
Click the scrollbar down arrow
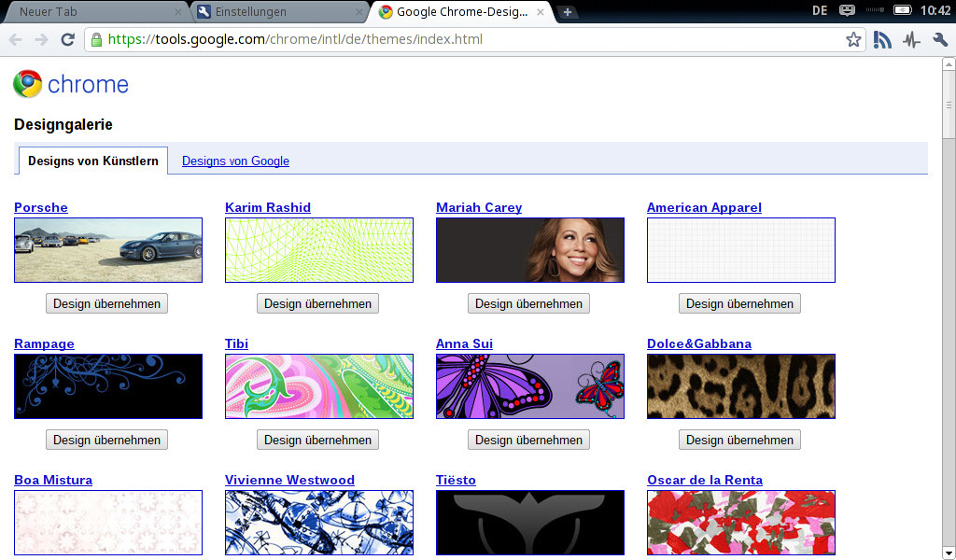pos(949,553)
